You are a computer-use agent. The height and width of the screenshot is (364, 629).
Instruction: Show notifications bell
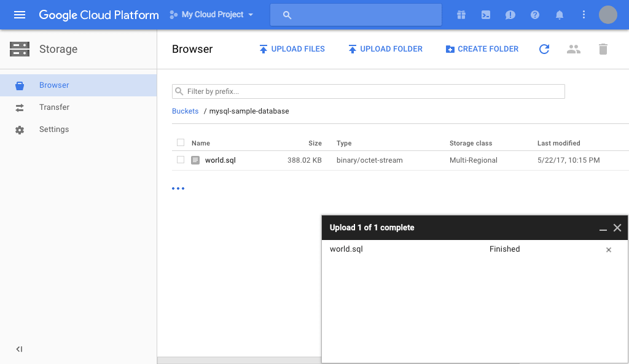pyautogui.click(x=559, y=15)
